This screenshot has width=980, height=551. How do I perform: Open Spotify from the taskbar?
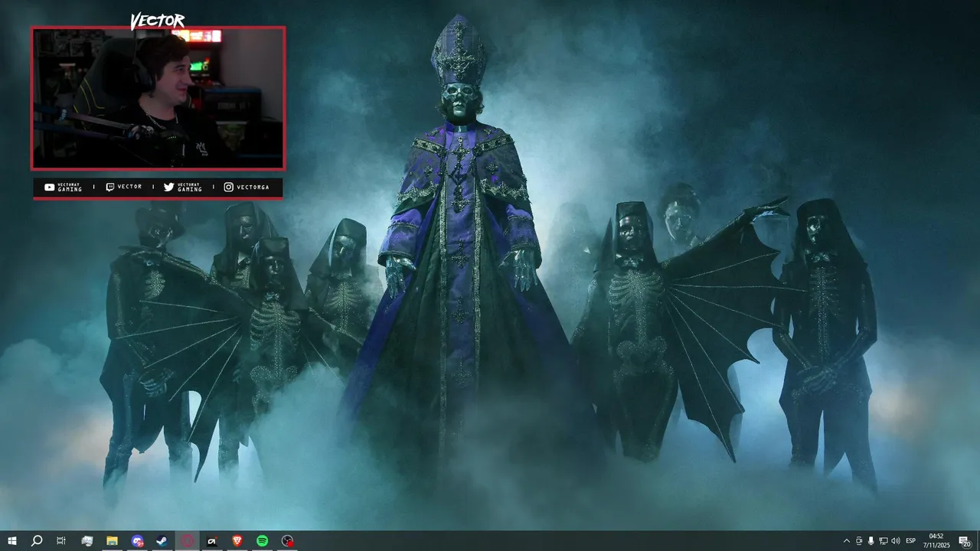(x=262, y=541)
